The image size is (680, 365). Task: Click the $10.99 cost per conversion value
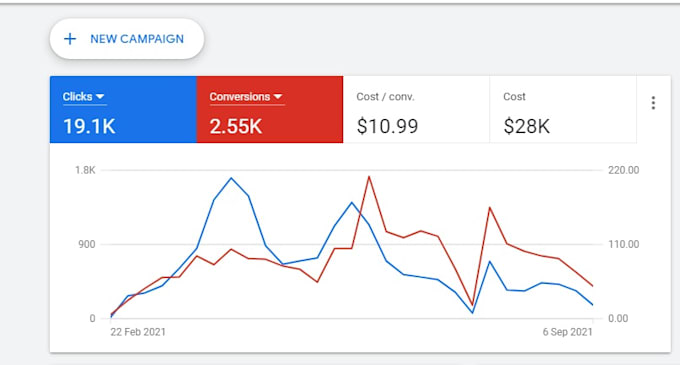click(387, 127)
